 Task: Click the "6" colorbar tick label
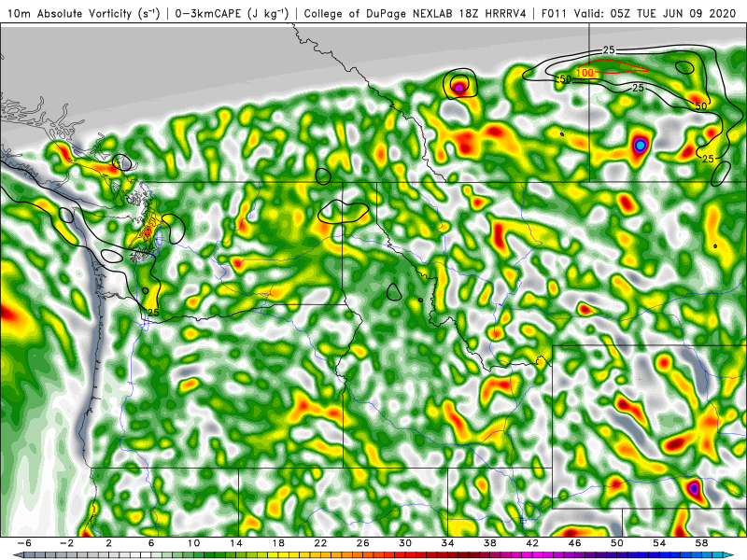(151, 543)
